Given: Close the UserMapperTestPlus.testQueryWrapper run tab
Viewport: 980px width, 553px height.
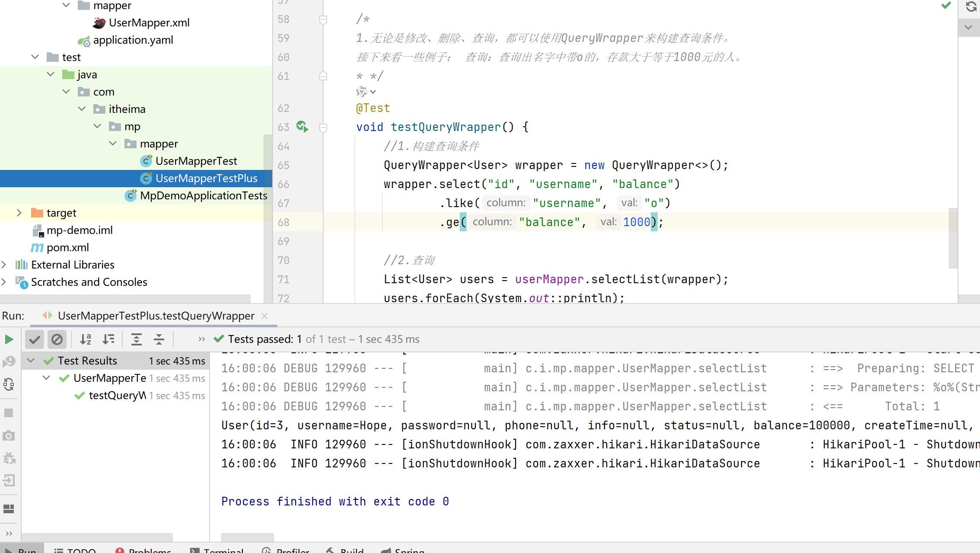Looking at the screenshot, I should point(265,316).
